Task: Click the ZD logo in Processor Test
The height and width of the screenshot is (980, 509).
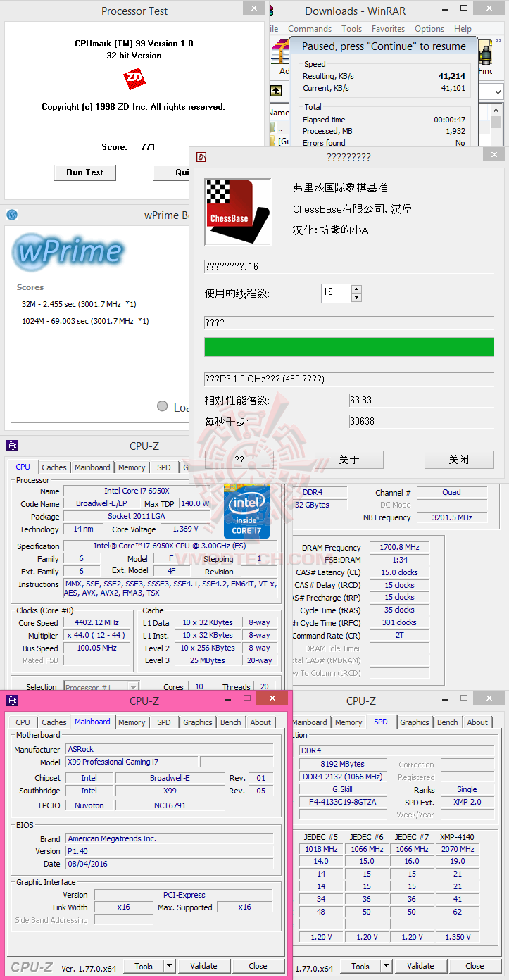Action: click(x=134, y=79)
